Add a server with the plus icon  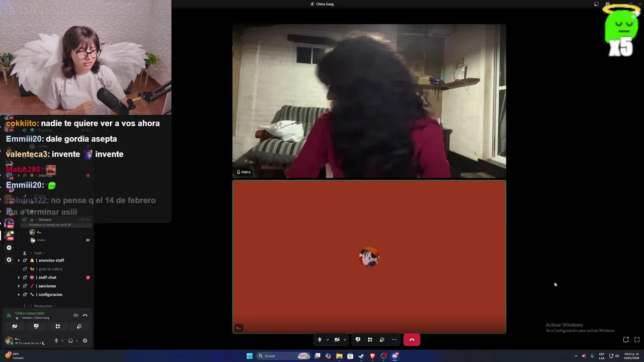tap(9, 248)
